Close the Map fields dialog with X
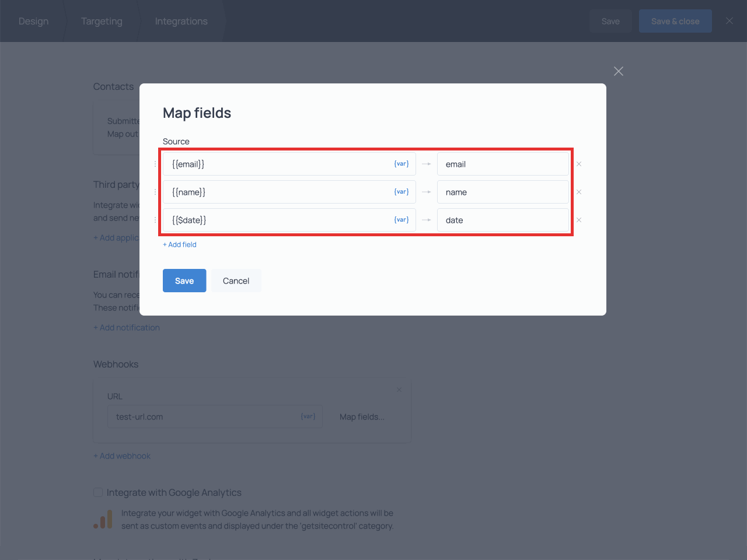The image size is (747, 560). [x=619, y=71]
